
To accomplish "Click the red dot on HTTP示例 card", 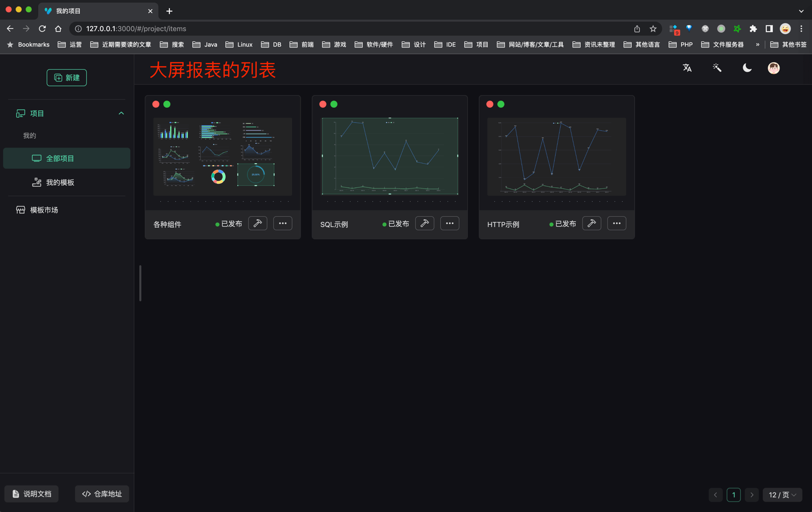I will pos(489,104).
